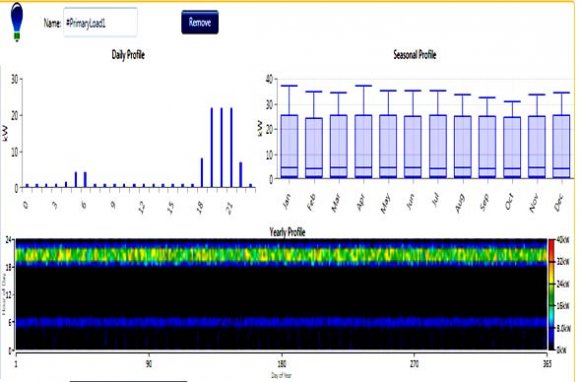Click the Name field containing #PrimaryLoad1

click(x=100, y=23)
